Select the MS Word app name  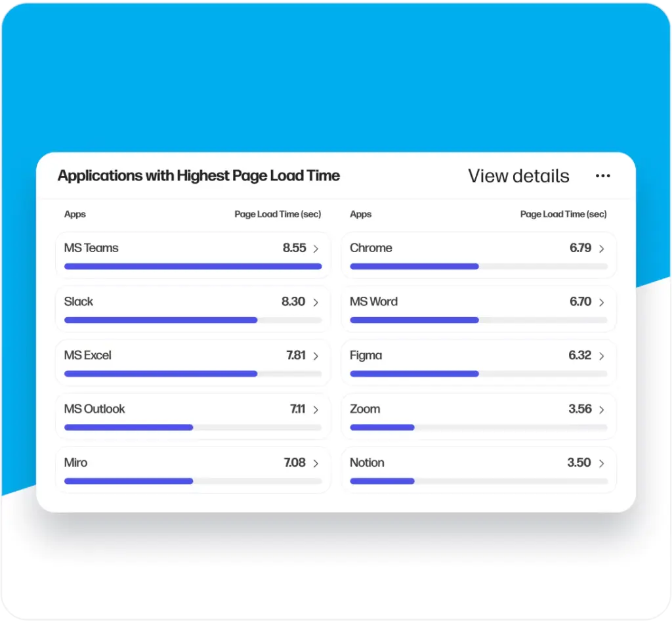click(373, 301)
